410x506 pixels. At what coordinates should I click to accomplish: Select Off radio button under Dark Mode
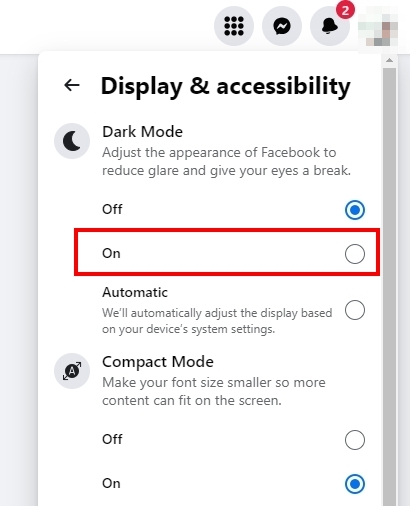355,210
